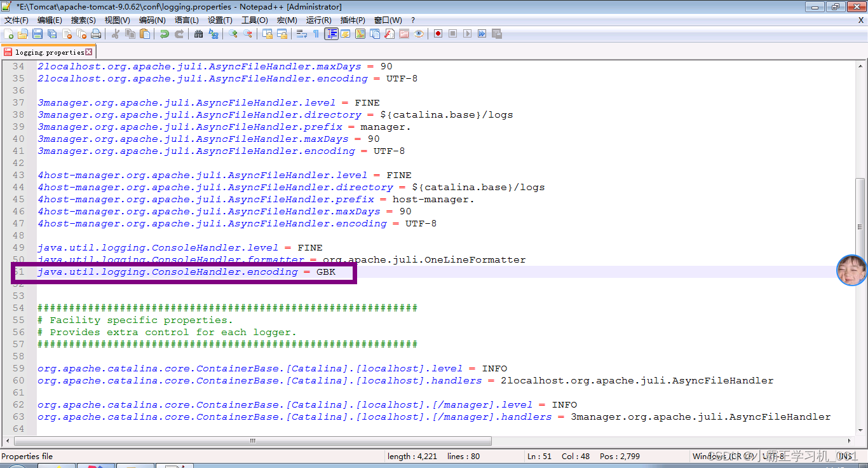Click Save Current Recorded Macro icon
This screenshot has width=868, height=468.
tap(496, 34)
